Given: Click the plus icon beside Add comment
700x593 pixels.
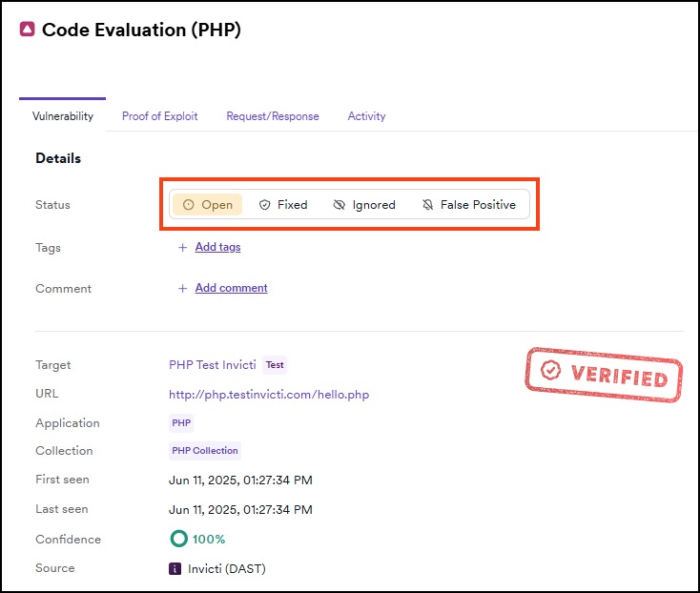Looking at the screenshot, I should coord(182,289).
